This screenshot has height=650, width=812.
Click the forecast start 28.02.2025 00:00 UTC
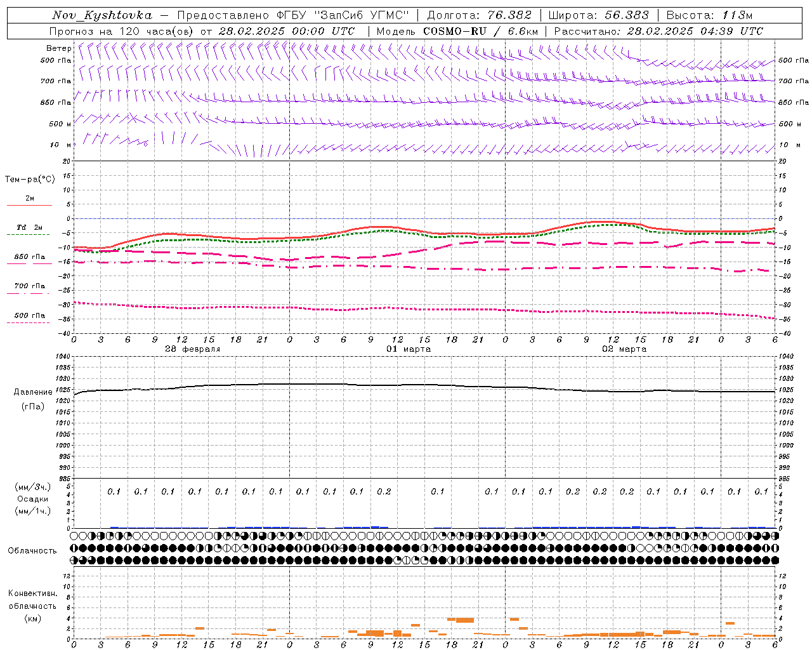(x=286, y=31)
